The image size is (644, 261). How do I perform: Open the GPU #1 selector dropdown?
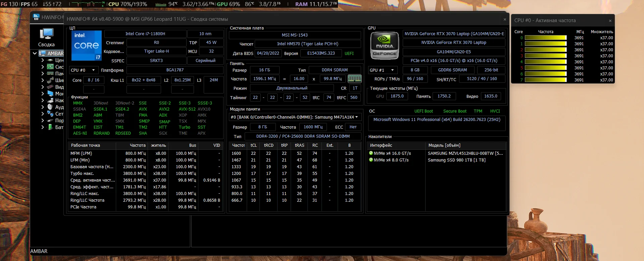click(382, 70)
